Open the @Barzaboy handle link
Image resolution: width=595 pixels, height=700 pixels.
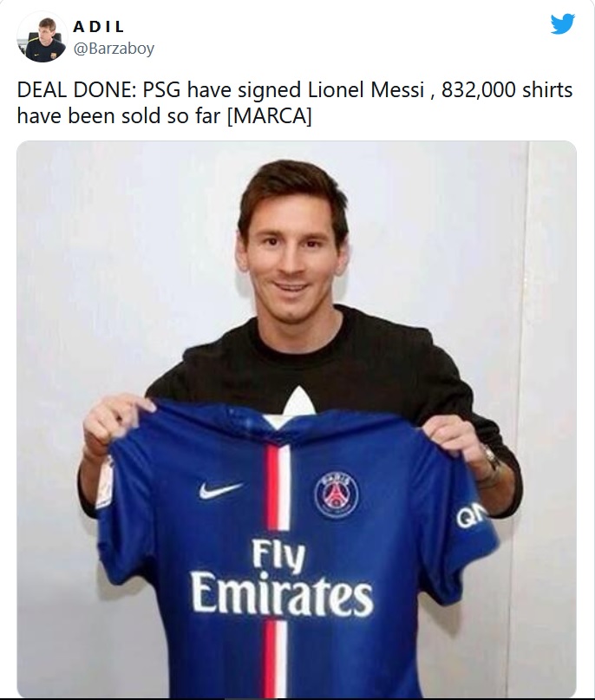point(114,49)
